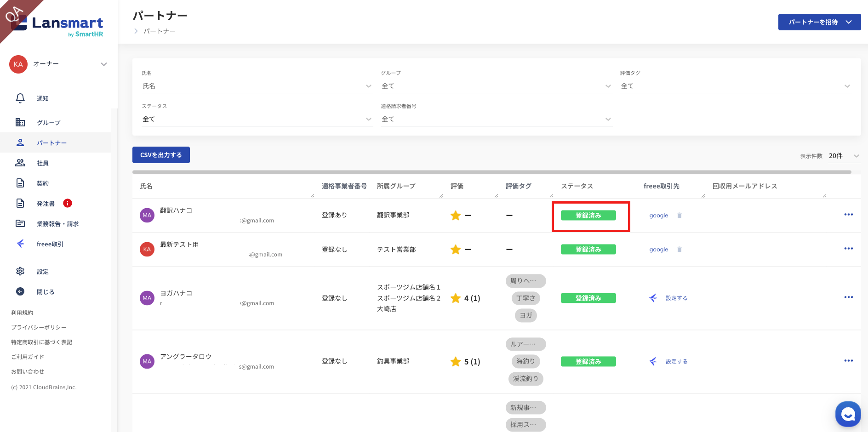Open the グループ filter dropdown
Image resolution: width=868 pixels, height=432 pixels.
(497, 86)
